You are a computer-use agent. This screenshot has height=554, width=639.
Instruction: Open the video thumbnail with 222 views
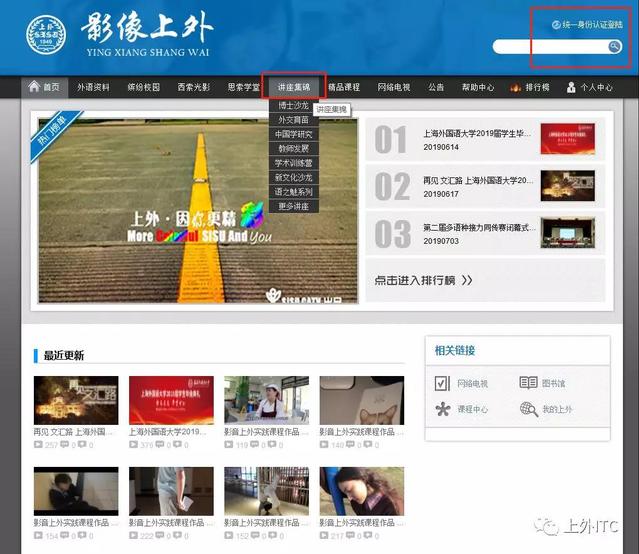tap(171, 491)
